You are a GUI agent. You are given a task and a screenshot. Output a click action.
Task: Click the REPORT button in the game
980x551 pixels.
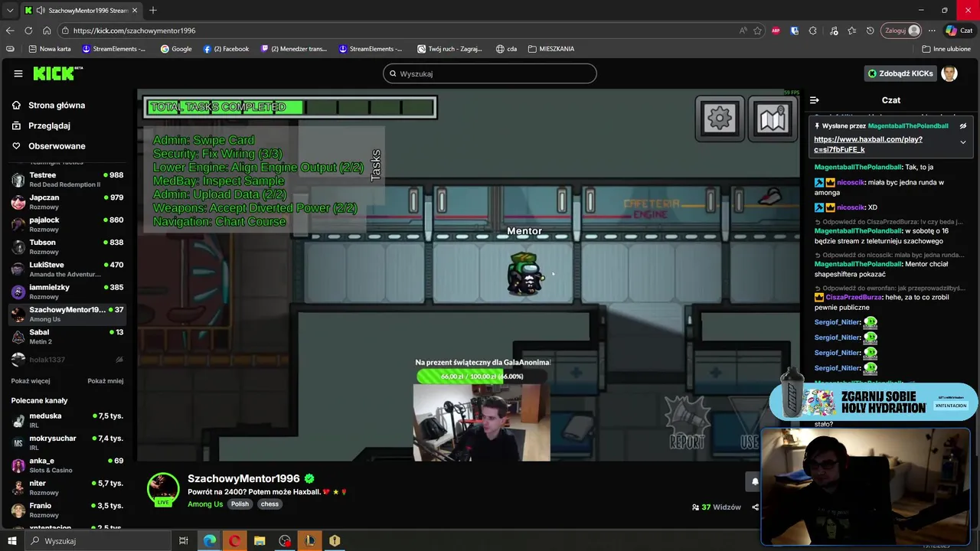(687, 422)
